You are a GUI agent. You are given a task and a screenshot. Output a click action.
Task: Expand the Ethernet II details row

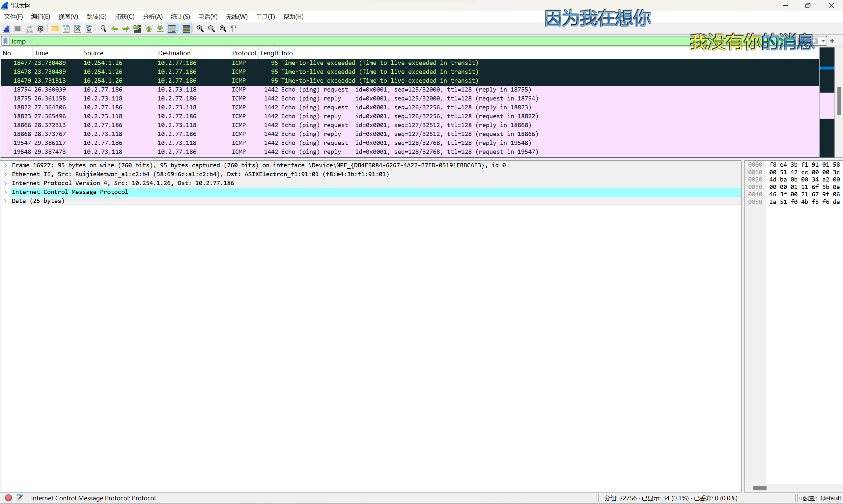(5, 174)
